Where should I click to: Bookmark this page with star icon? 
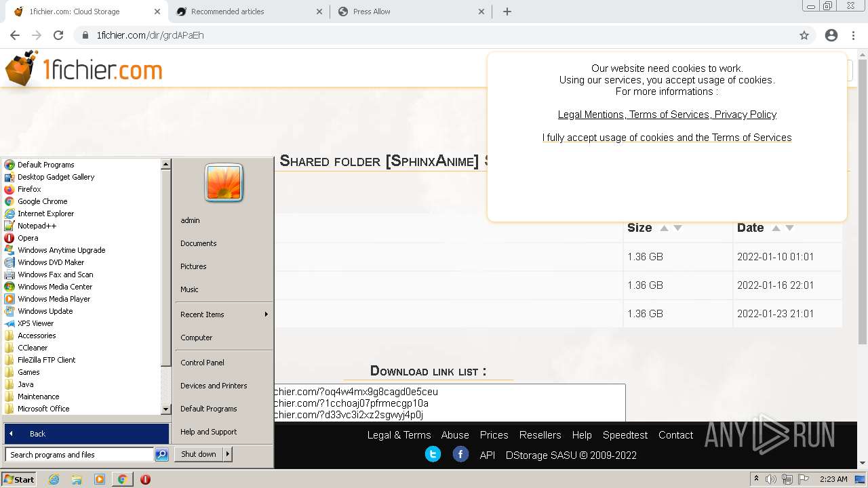pyautogui.click(x=804, y=35)
